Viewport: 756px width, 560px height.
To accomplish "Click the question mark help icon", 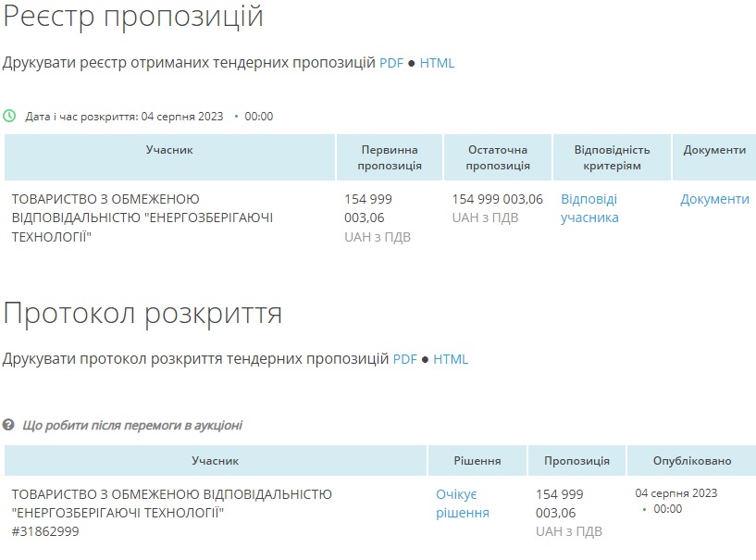I will (x=9, y=425).
